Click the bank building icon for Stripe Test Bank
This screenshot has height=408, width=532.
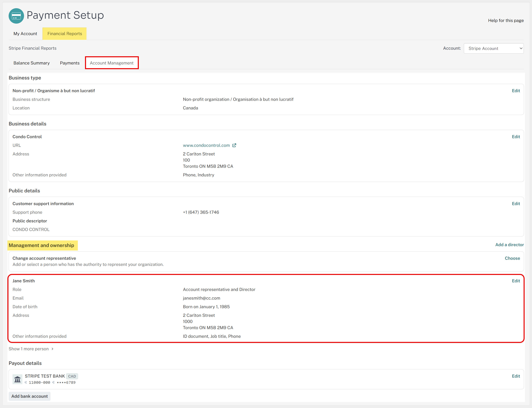coord(17,379)
